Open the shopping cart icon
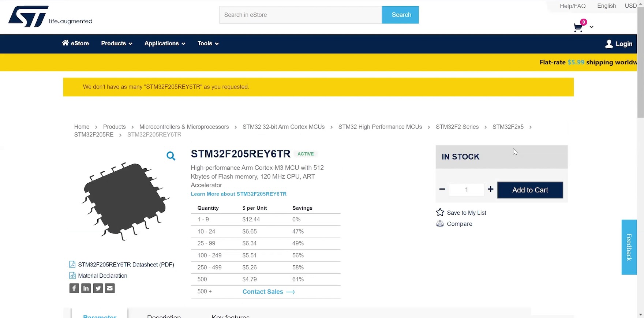Screen dimensions: 644x318 click(x=578, y=28)
